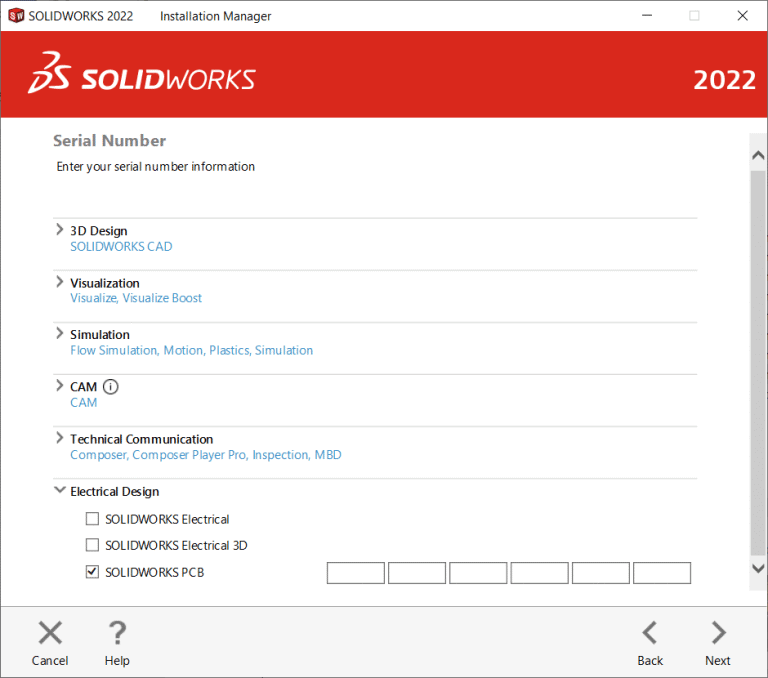
Task: Minimize the Installation Manager window
Action: [647, 16]
